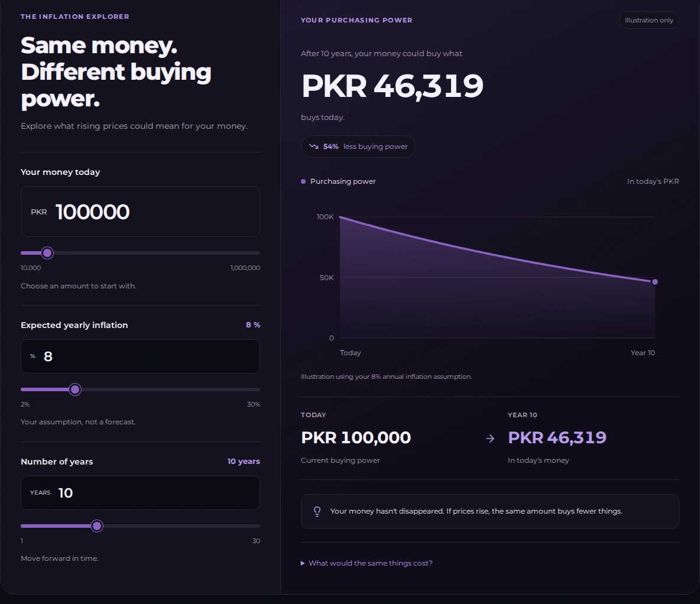The height and width of the screenshot is (604, 700).
Task: Click the 'In today's money' caption
Action: click(x=539, y=460)
